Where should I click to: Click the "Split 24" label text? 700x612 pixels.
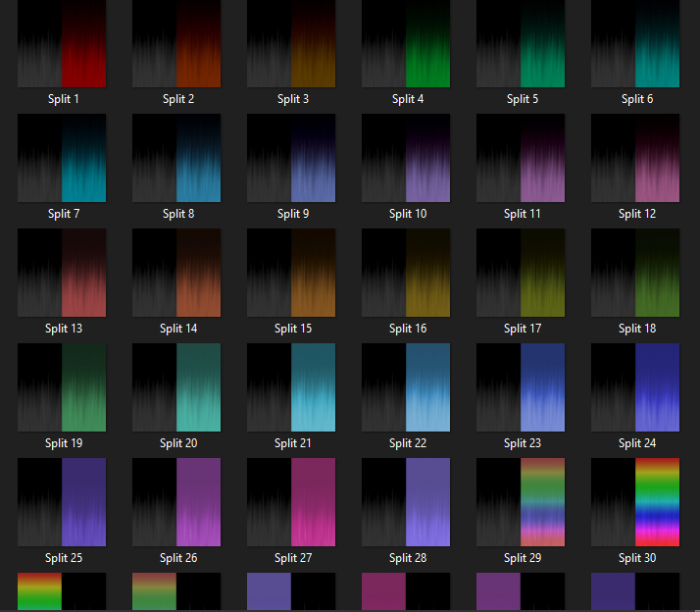tap(637, 443)
